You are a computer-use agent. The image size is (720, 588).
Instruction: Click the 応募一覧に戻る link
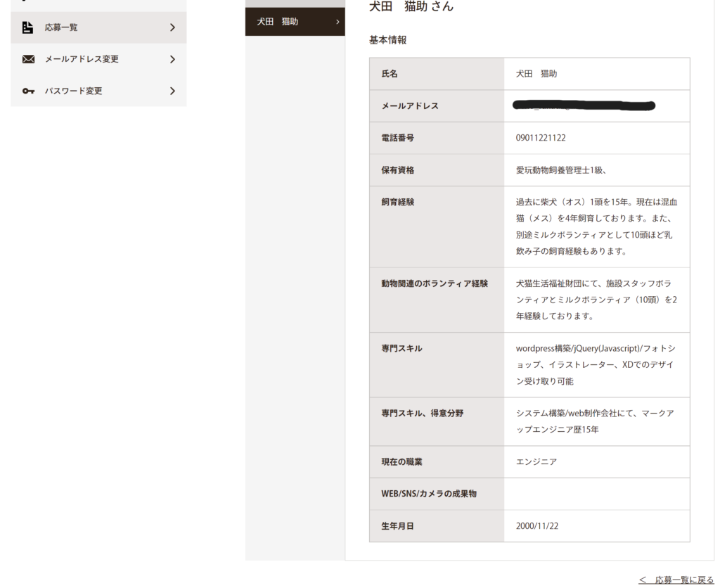point(676,580)
